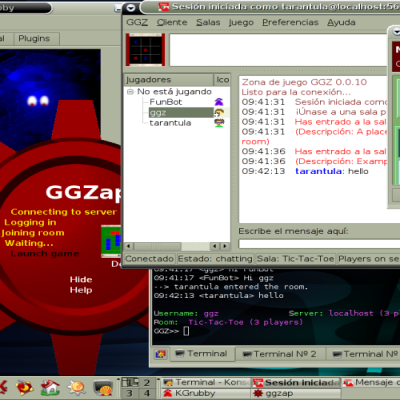Open the home folder panel icon
This screenshot has width=400, height=400.
point(50,388)
